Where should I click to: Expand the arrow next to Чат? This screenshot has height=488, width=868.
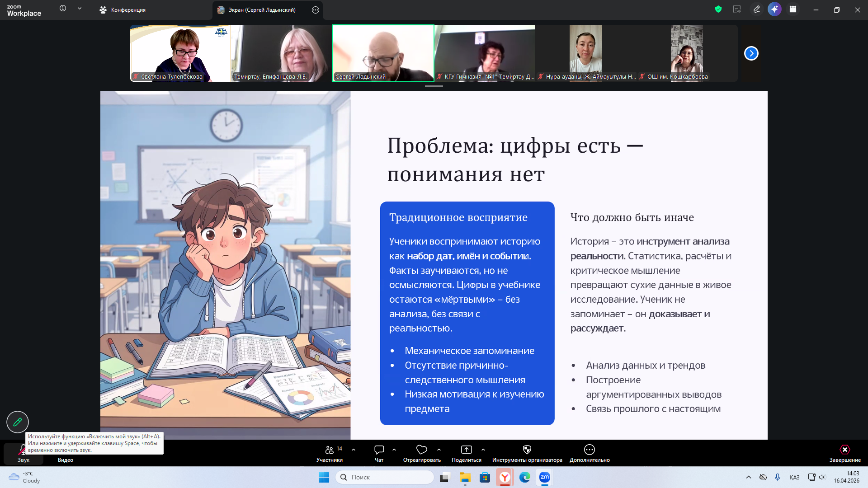pos(394,450)
